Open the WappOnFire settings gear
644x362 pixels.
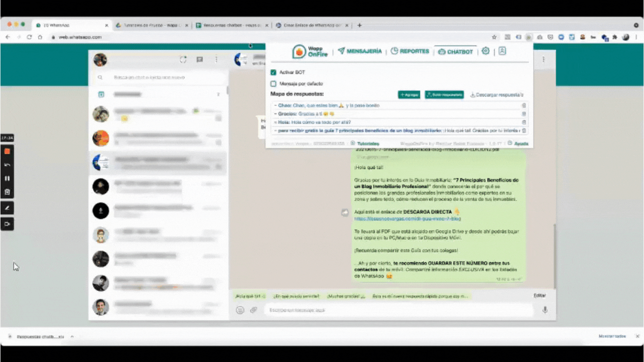click(486, 51)
